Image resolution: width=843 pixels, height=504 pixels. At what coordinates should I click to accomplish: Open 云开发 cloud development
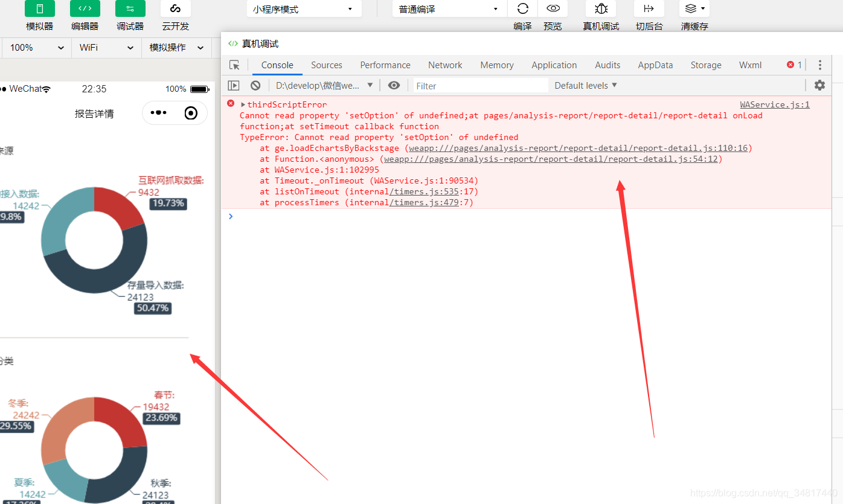176,8
